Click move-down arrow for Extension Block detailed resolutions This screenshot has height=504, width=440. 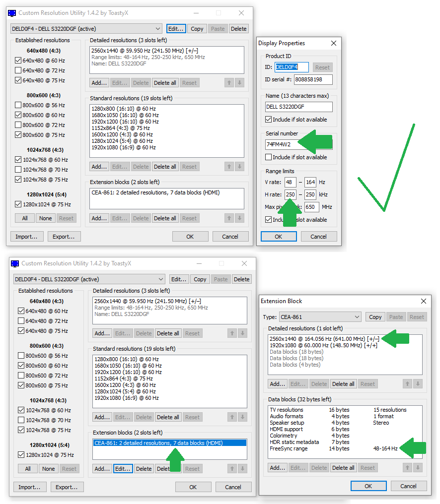pos(418,384)
